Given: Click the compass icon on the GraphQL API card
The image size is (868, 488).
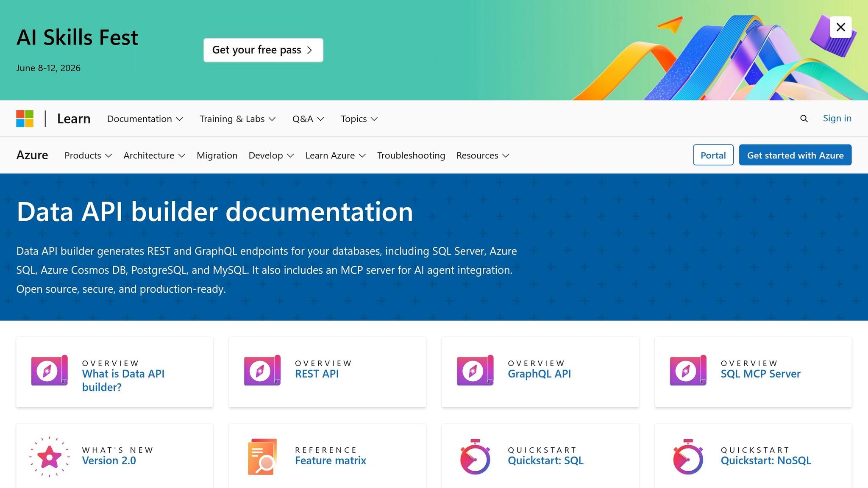Looking at the screenshot, I should (x=475, y=371).
